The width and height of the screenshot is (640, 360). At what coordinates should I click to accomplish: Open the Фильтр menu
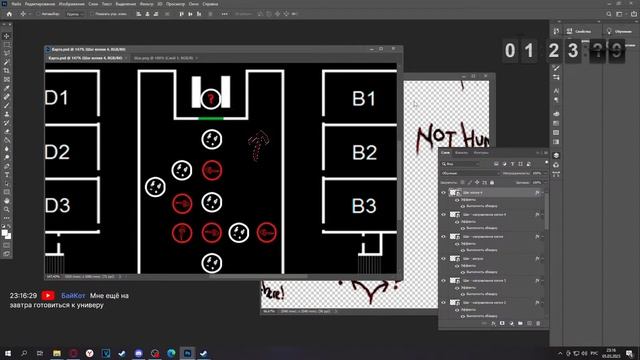(147, 4)
